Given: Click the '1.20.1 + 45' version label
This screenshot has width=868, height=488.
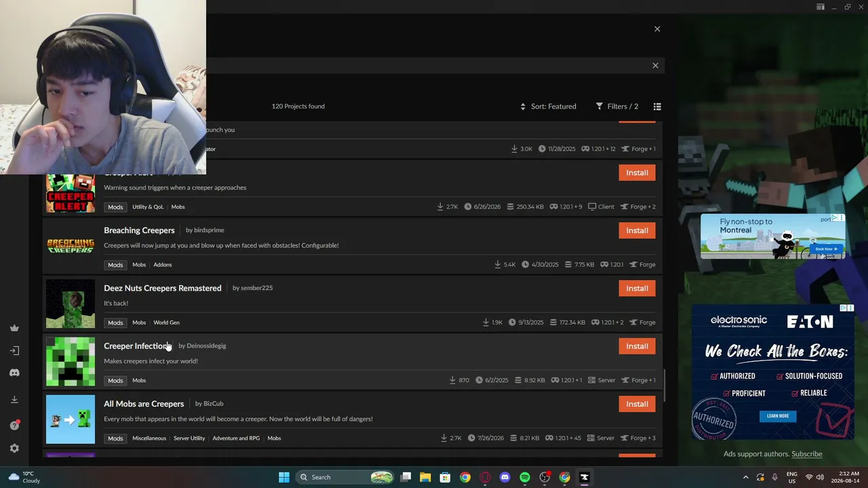Looking at the screenshot, I should [563, 439].
